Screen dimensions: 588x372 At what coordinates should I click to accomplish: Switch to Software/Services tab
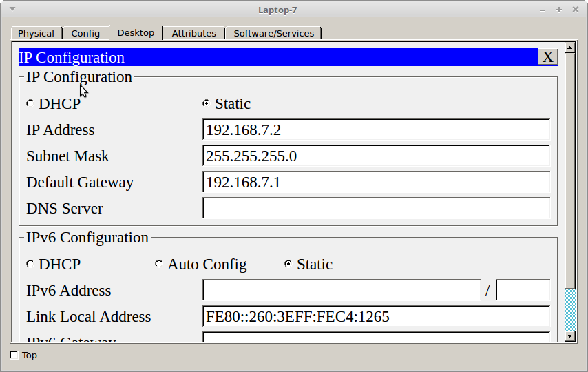click(x=274, y=33)
